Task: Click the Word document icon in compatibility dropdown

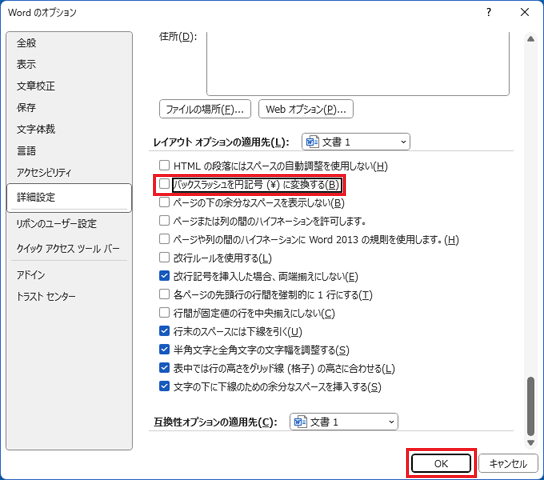Action: pyautogui.click(x=300, y=422)
